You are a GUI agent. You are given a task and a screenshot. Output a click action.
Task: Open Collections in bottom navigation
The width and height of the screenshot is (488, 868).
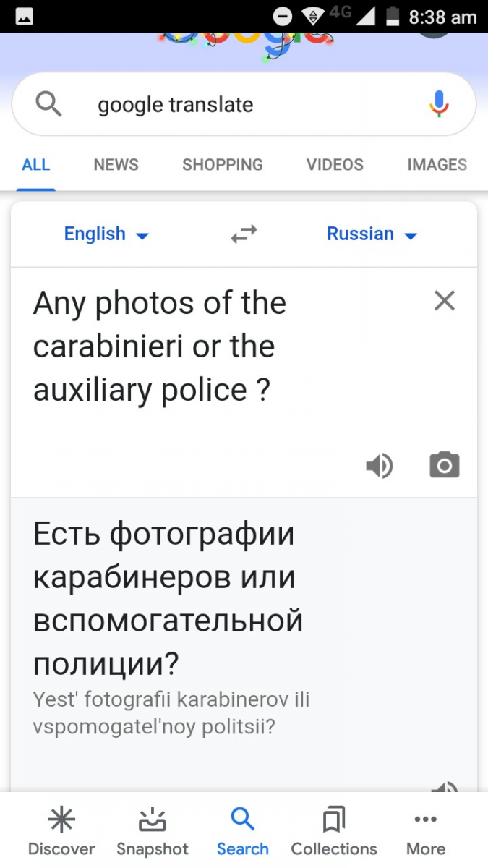point(333,832)
